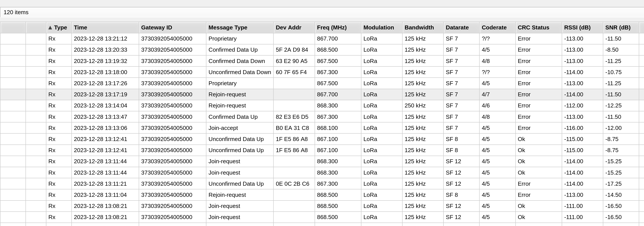Click the 250 kHz bandwidth cell

(415, 106)
